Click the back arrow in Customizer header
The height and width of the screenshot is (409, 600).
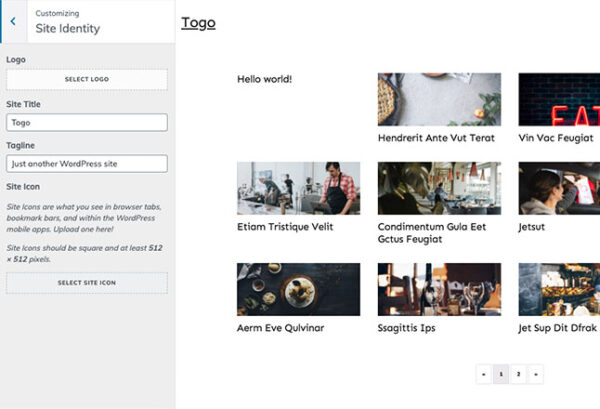pos(13,21)
